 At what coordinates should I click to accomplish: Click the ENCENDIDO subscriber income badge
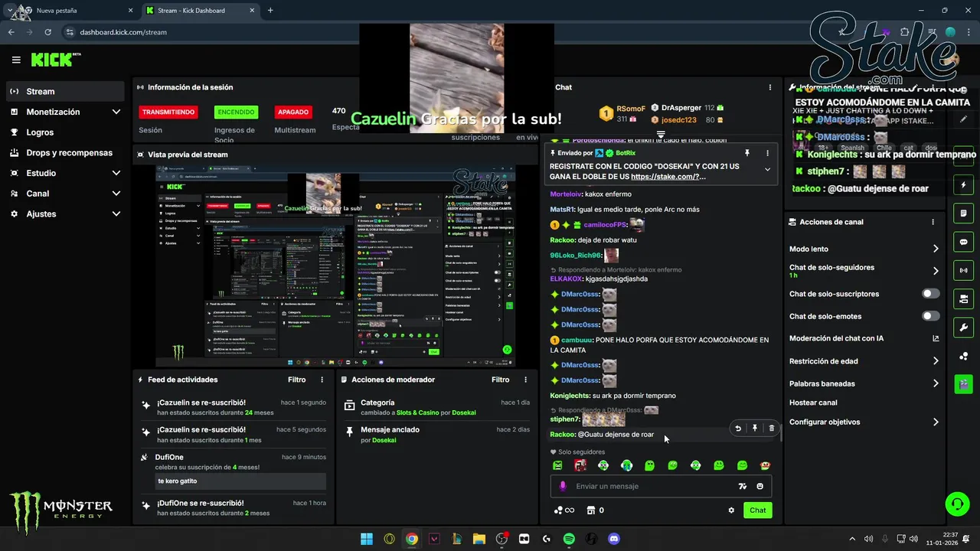pyautogui.click(x=236, y=112)
